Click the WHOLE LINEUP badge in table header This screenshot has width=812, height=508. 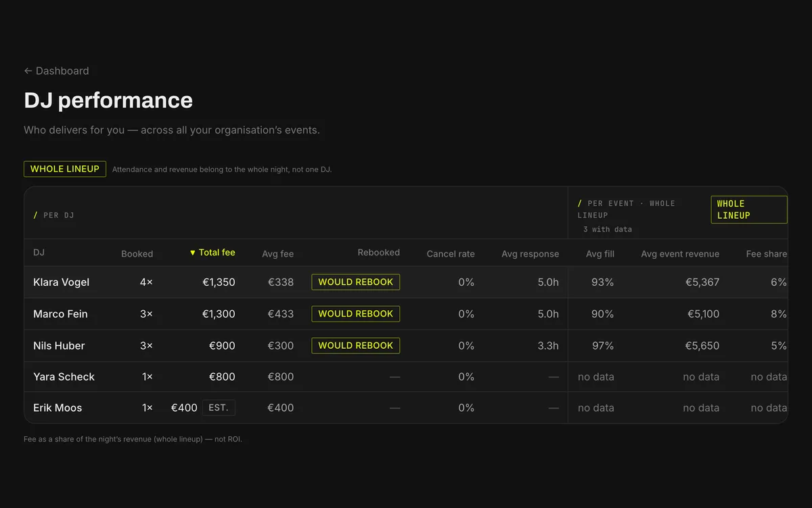(x=749, y=210)
